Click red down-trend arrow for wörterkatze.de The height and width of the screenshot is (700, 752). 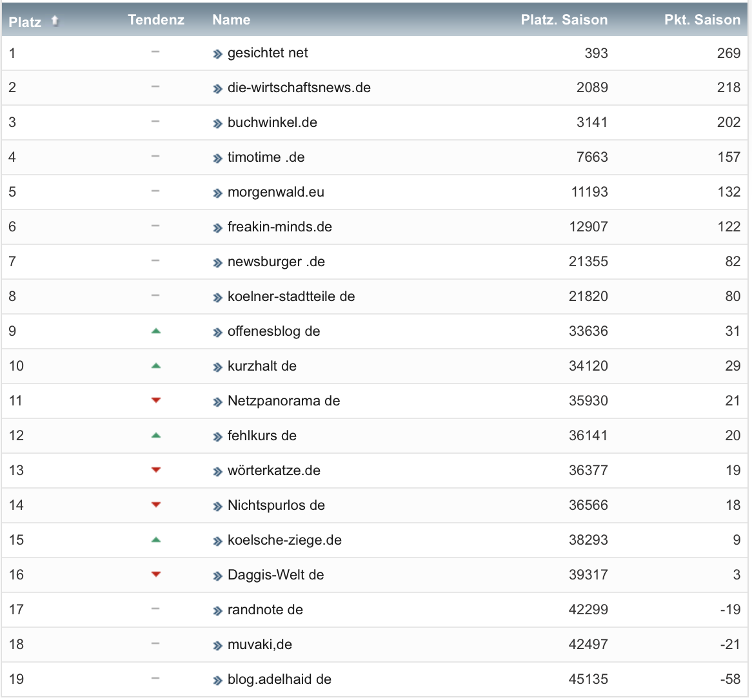[x=156, y=470]
